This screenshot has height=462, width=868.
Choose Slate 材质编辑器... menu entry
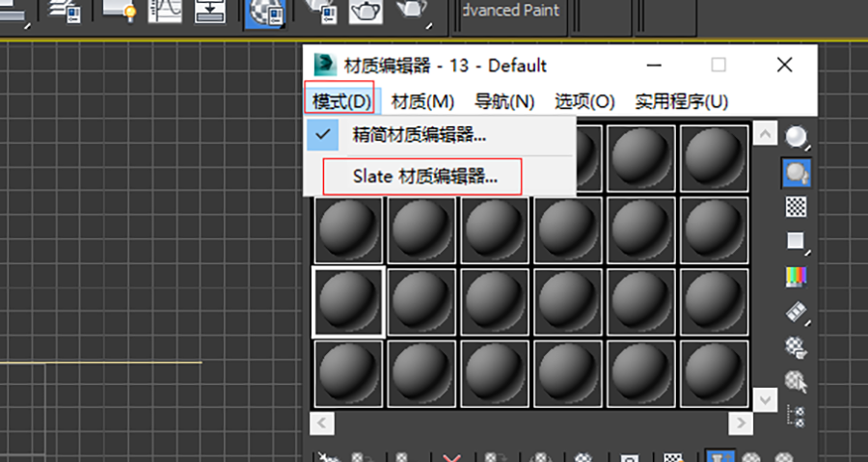pos(441,177)
